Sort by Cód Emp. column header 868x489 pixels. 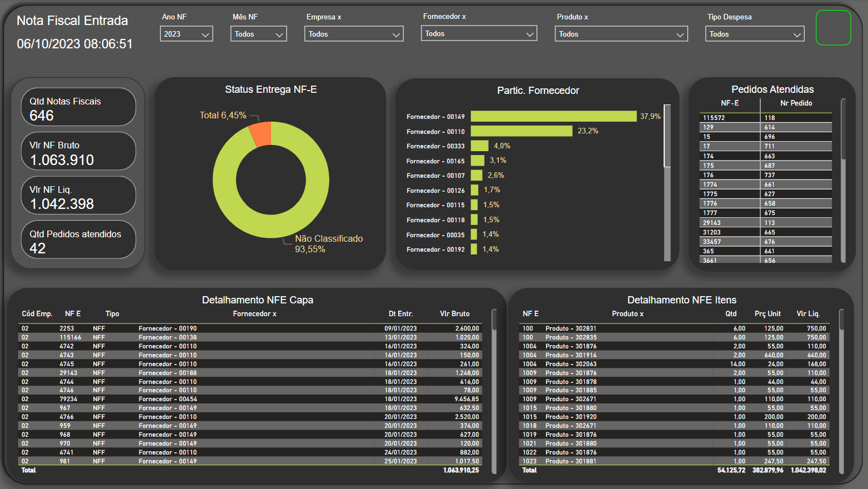37,314
